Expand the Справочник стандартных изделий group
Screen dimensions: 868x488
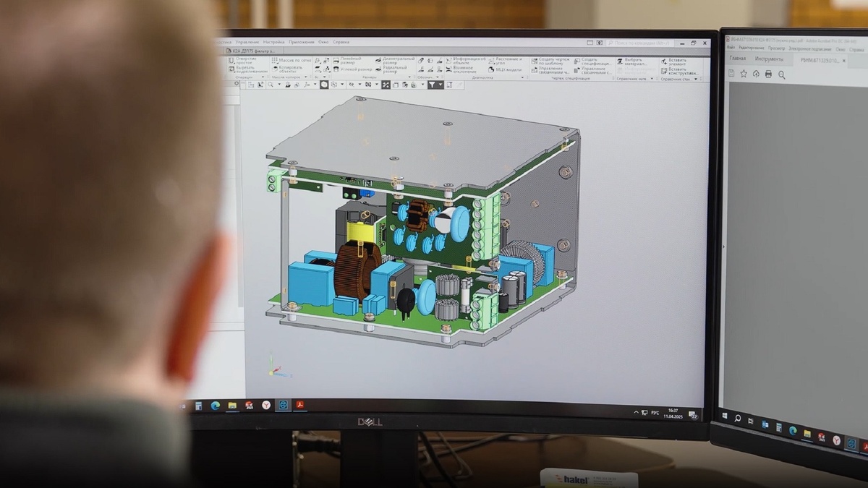[696, 79]
